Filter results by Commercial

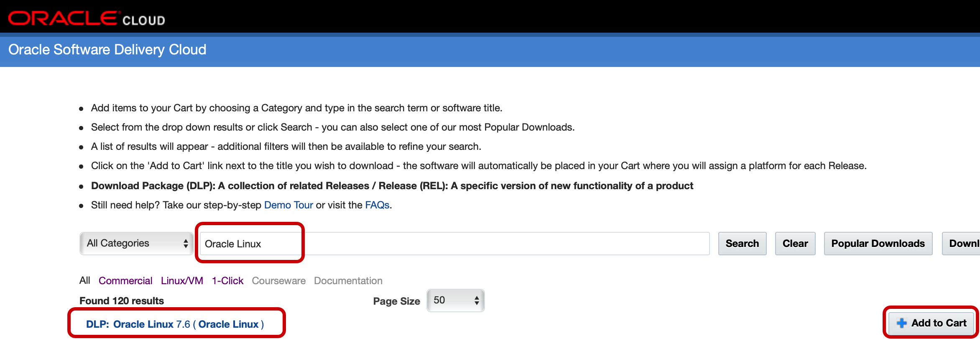(125, 281)
